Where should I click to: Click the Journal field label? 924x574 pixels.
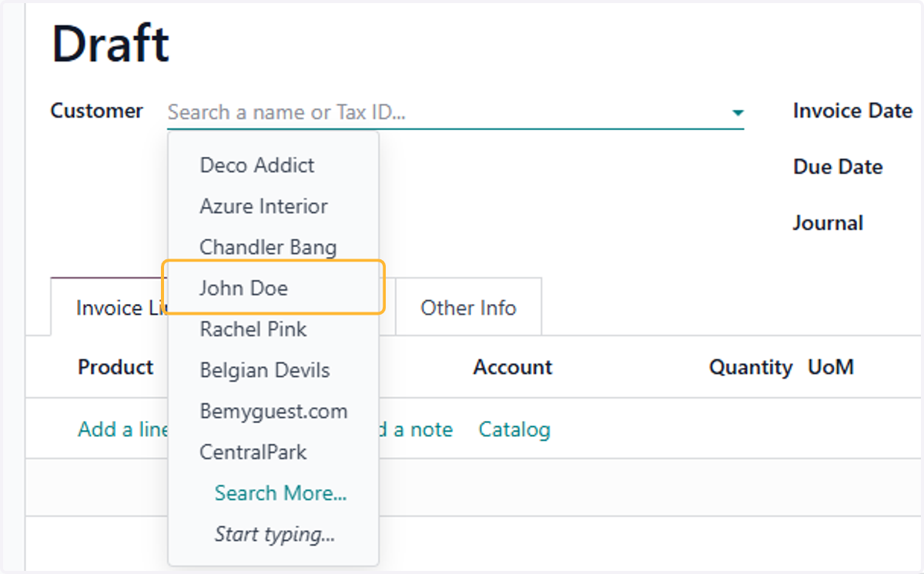(x=828, y=223)
